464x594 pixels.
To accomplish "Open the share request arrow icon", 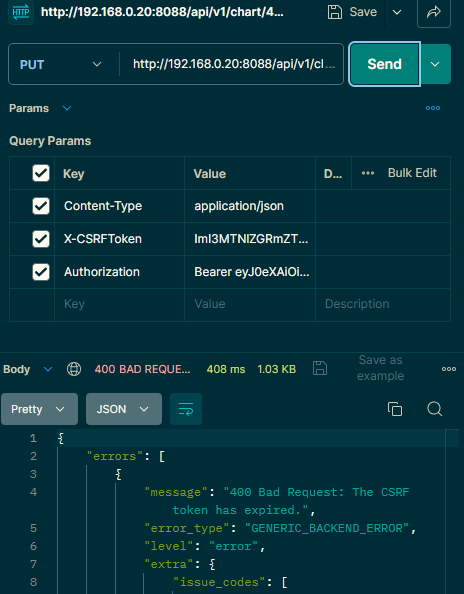I will pyautogui.click(x=434, y=12).
